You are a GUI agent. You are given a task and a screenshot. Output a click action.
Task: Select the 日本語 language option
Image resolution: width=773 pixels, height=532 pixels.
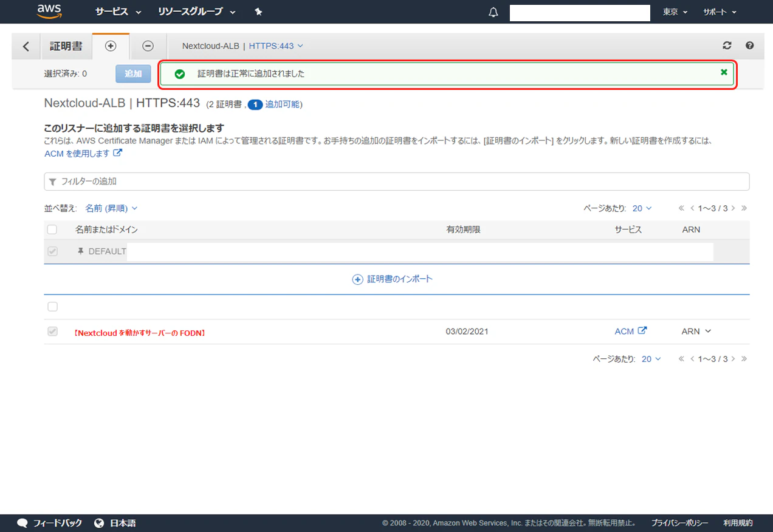123,523
